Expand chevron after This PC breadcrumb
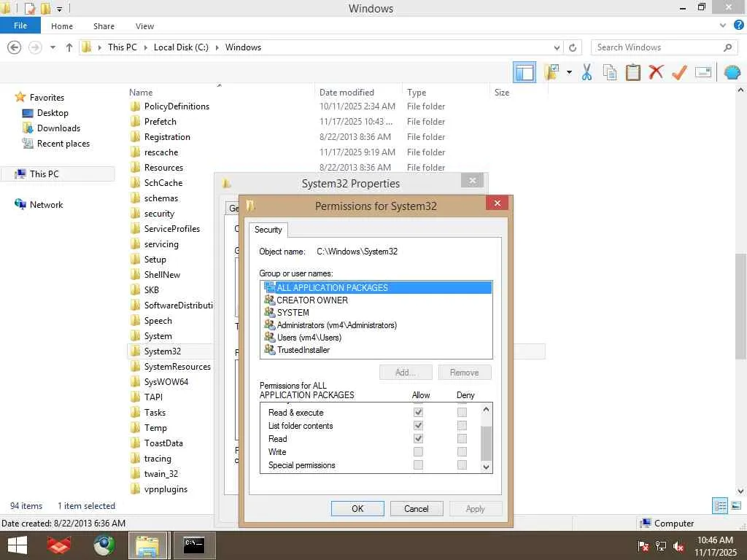 [x=145, y=47]
